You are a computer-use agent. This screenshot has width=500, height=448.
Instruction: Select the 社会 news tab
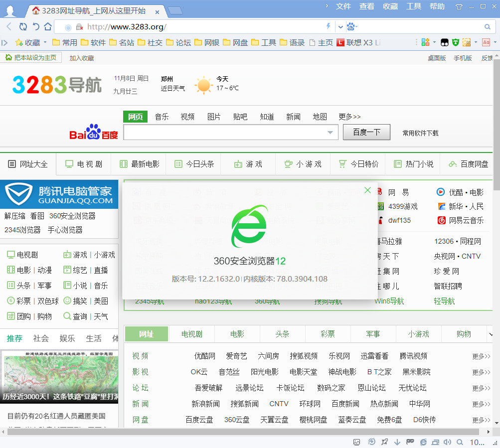point(41,338)
